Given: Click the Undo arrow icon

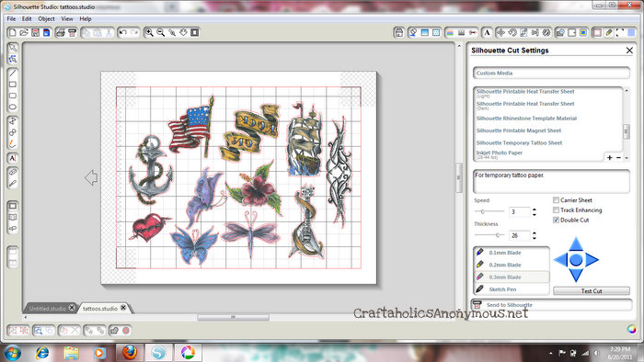Looking at the screenshot, I should coord(122,32).
